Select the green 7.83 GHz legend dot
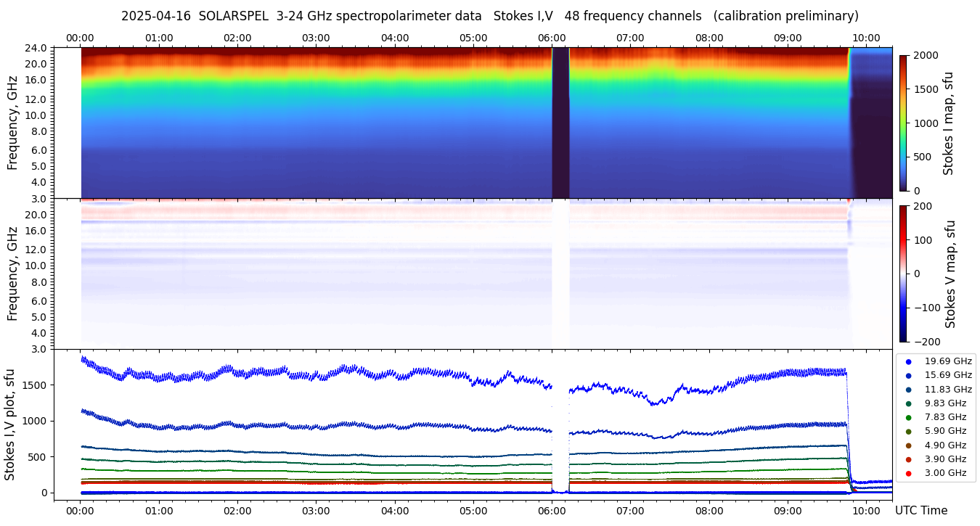Image resolution: width=980 pixels, height=526 pixels. tap(908, 417)
